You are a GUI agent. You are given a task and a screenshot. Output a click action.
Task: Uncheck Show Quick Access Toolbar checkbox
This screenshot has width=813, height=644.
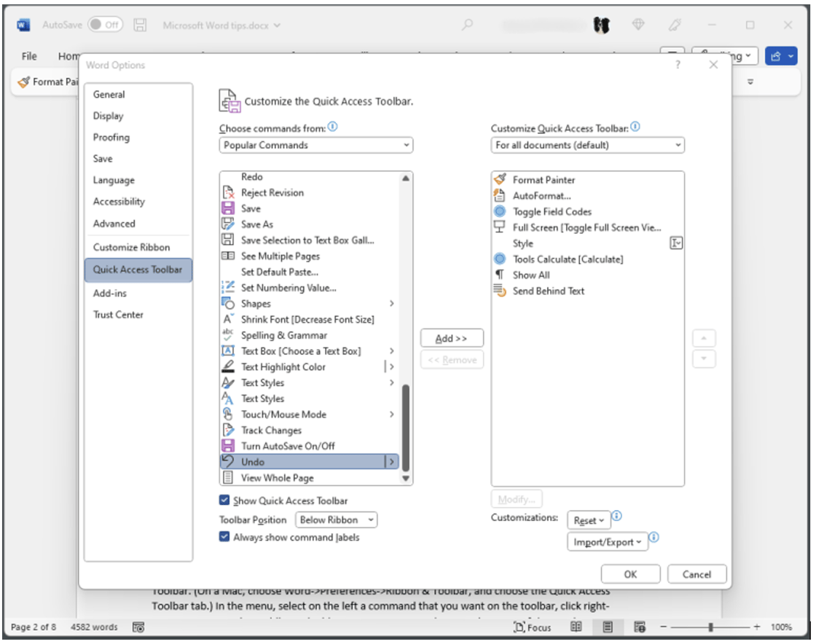point(224,500)
